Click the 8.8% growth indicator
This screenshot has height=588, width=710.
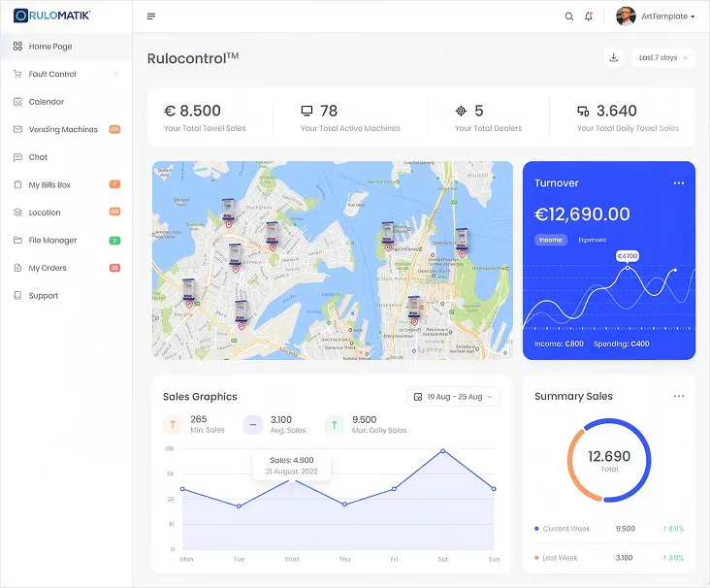pos(673,529)
